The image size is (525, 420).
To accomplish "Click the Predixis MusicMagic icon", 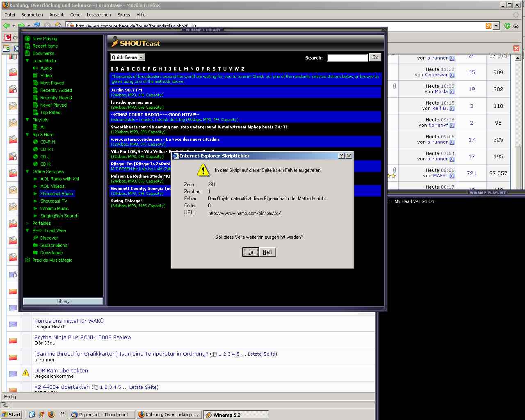I will [27, 260].
